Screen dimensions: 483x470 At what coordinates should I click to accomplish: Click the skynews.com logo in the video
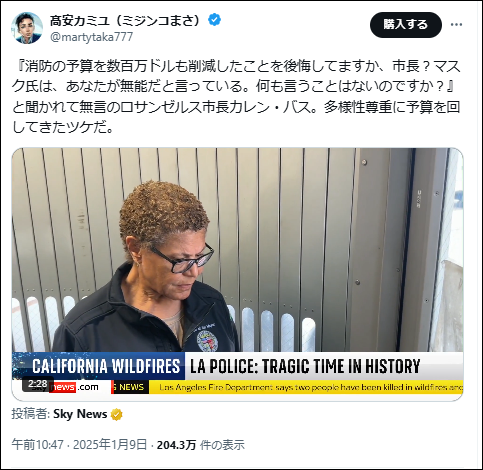click(74, 387)
